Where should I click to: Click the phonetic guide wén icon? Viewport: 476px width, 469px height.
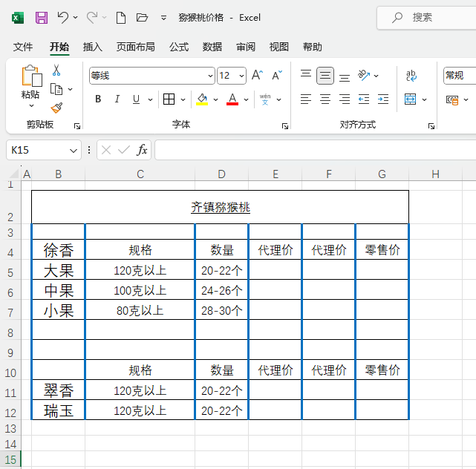click(x=265, y=99)
